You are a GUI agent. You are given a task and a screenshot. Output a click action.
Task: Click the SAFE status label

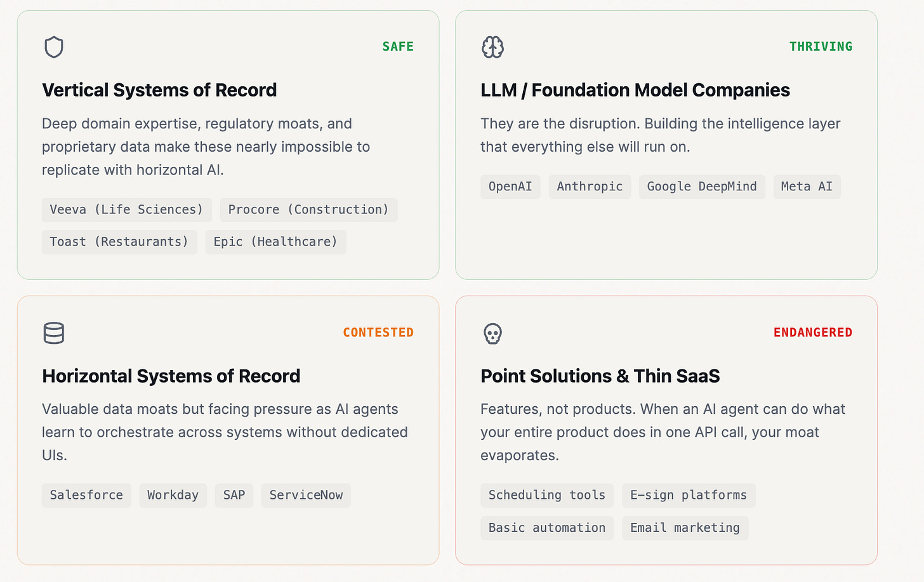pyautogui.click(x=398, y=47)
